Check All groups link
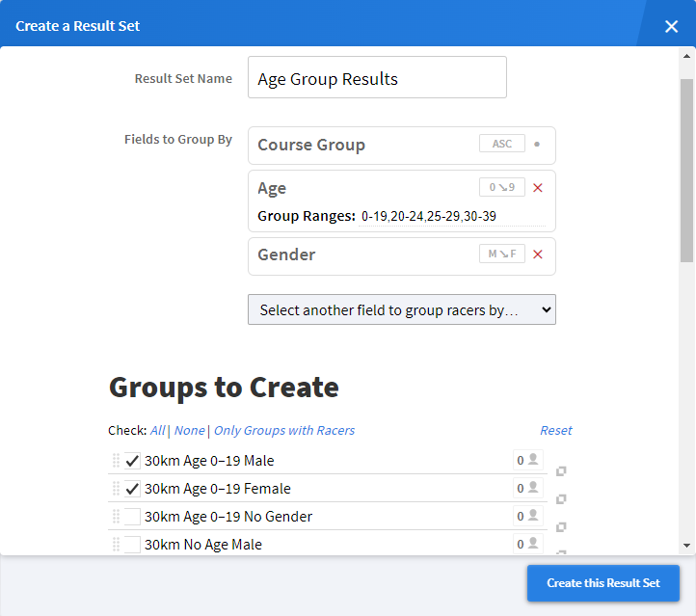 coord(157,431)
